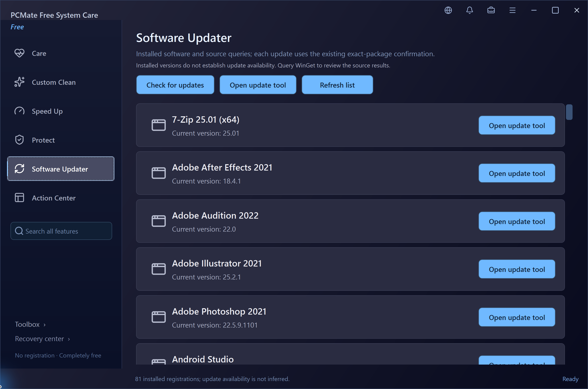The image size is (588, 389).
Task: Click the Speed Up gauge icon
Action: (19, 111)
